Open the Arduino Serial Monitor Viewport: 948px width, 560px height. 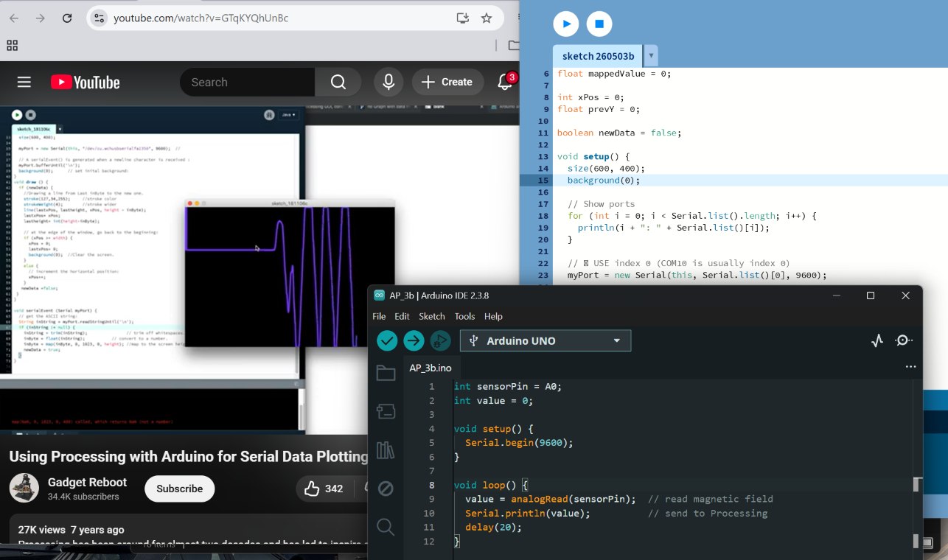[904, 340]
